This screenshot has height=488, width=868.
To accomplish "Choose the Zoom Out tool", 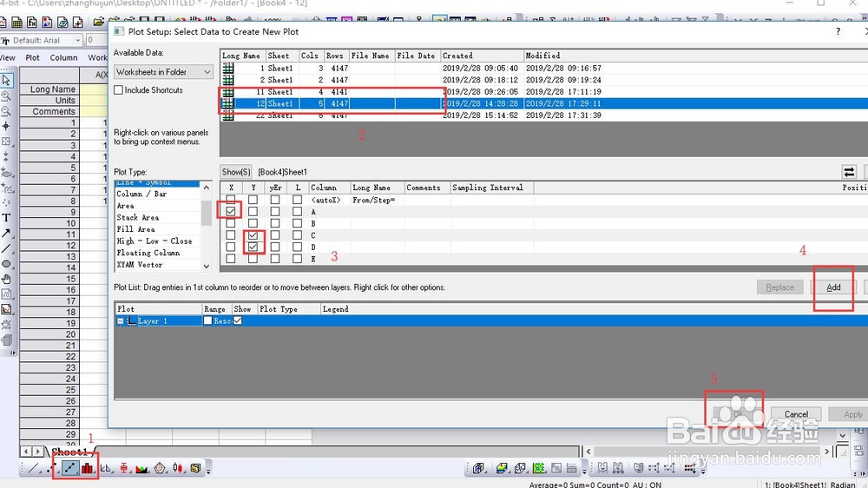I will click(6, 111).
